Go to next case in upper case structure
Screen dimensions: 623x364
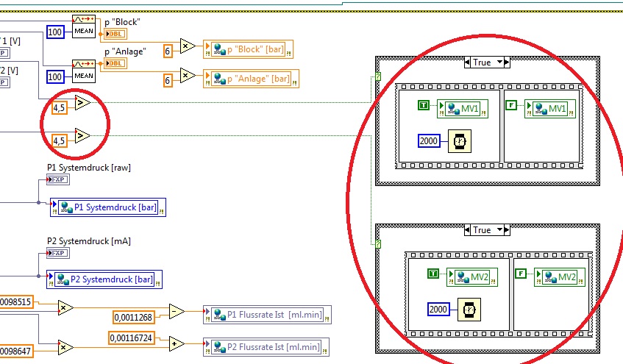click(507, 63)
